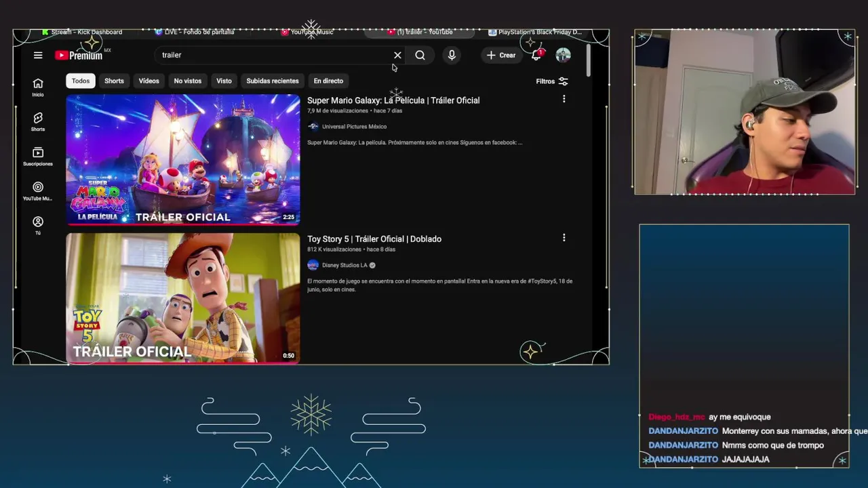Open YouTube Music in the sidebar
Image resolution: width=868 pixels, height=488 pixels.
[38, 191]
